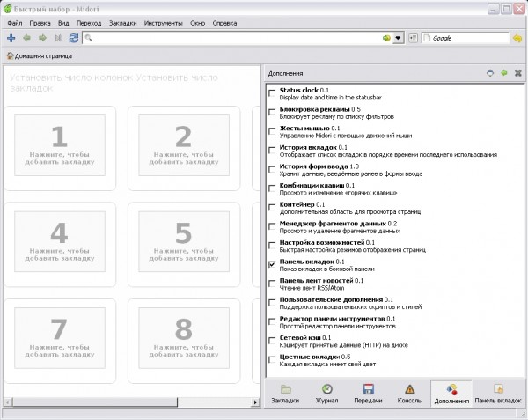Viewport: 528px width, 420px height.
Task: Open the Окно menu
Action: pos(198,23)
